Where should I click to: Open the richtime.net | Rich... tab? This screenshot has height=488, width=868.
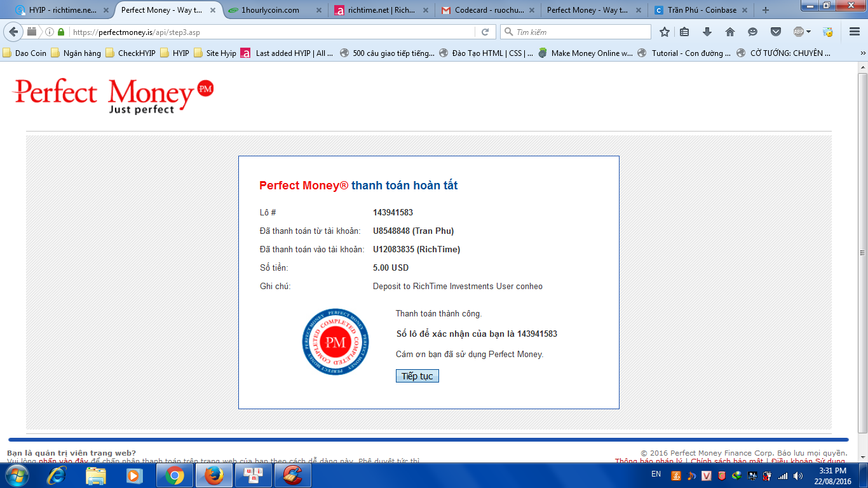[x=381, y=10]
